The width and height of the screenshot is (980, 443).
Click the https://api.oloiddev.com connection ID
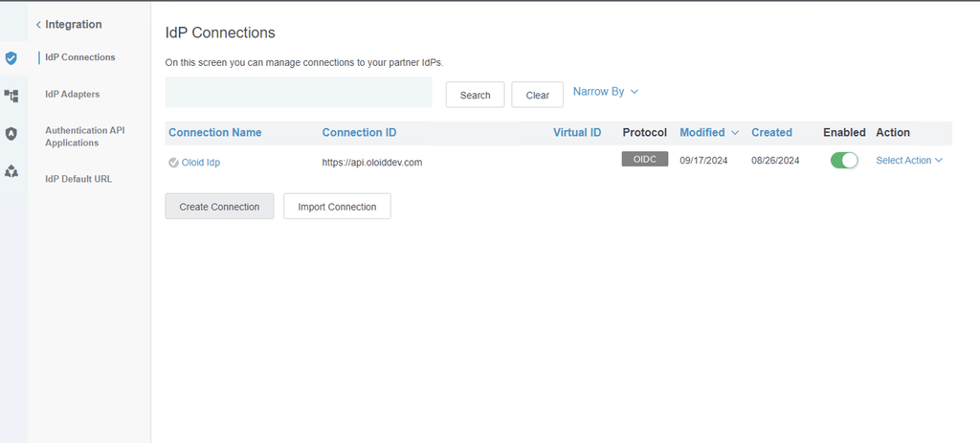coord(372,163)
